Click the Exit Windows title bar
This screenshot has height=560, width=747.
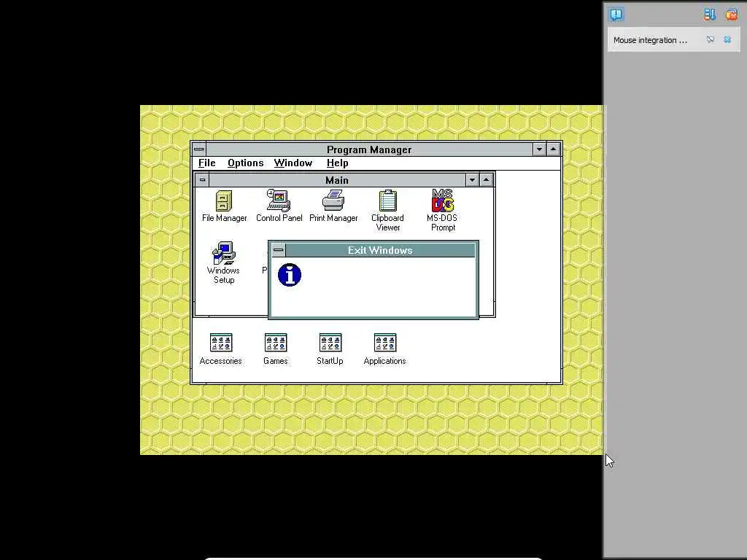tap(379, 250)
